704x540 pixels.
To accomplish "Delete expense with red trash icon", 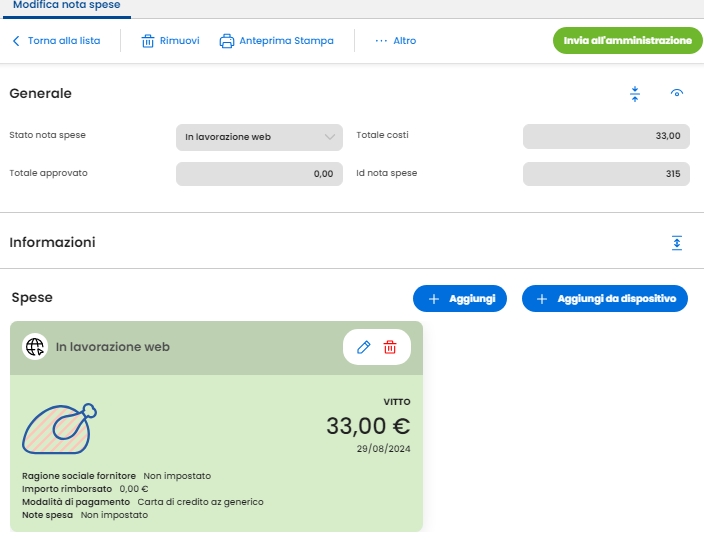I will [x=390, y=347].
